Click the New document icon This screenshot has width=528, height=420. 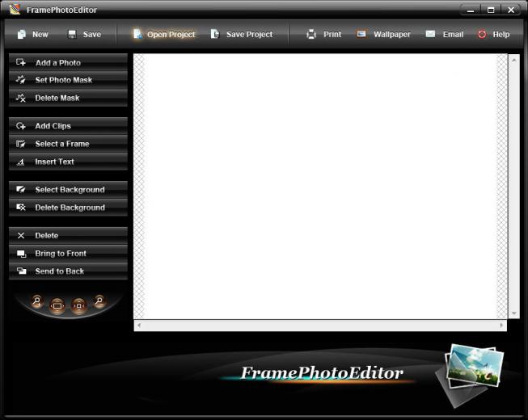[x=22, y=34]
